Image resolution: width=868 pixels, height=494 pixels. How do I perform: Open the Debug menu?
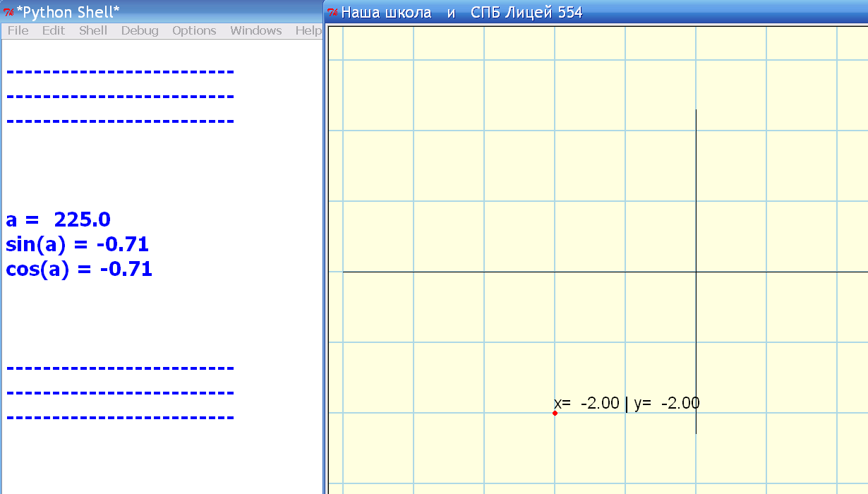click(x=140, y=30)
